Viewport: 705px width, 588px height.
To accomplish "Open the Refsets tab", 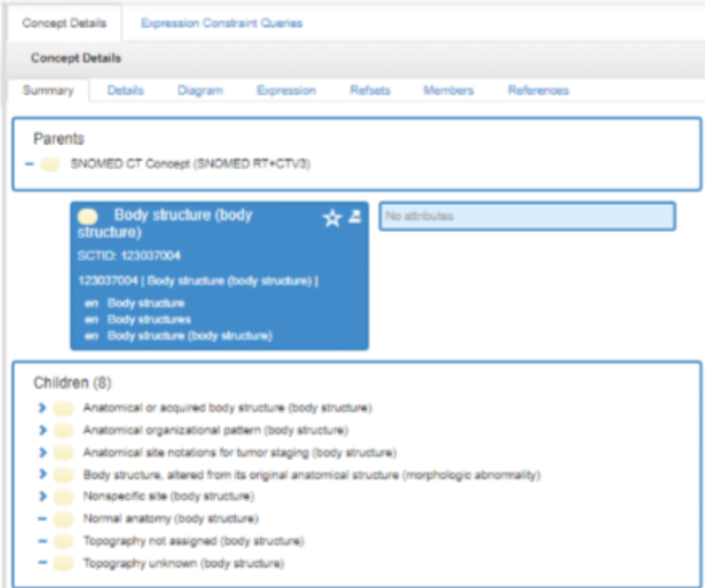I will pos(369,90).
